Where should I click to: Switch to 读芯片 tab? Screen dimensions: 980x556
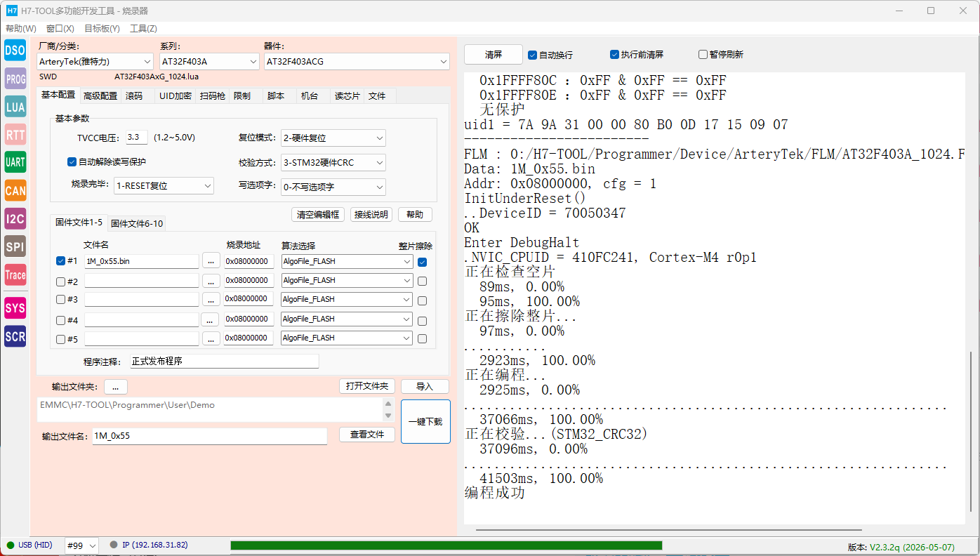click(x=347, y=96)
